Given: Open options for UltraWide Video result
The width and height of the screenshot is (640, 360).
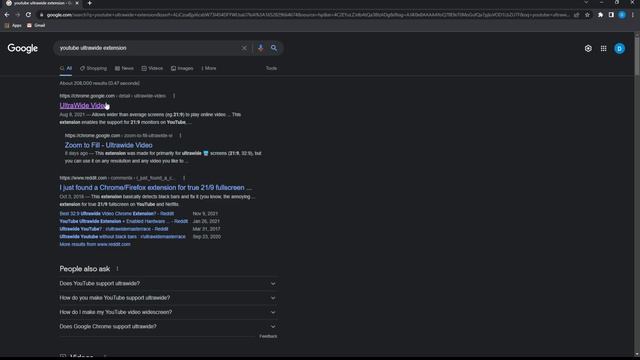Looking at the screenshot, I should click(174, 96).
